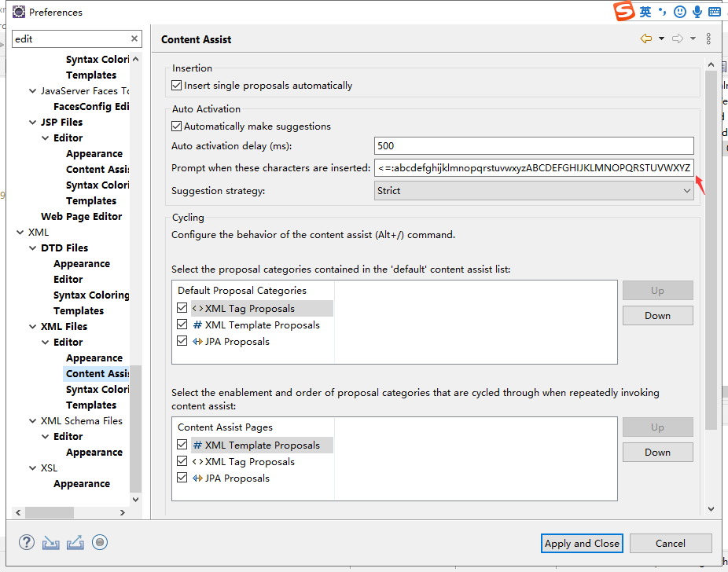Click the Help question mark icon
728x572 pixels.
coord(27,542)
